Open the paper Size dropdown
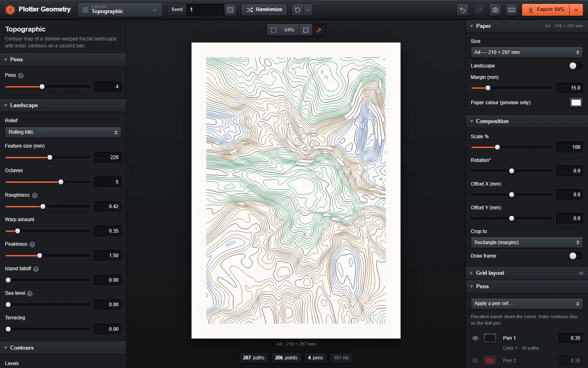The height and width of the screenshot is (368, 588). coord(527,52)
